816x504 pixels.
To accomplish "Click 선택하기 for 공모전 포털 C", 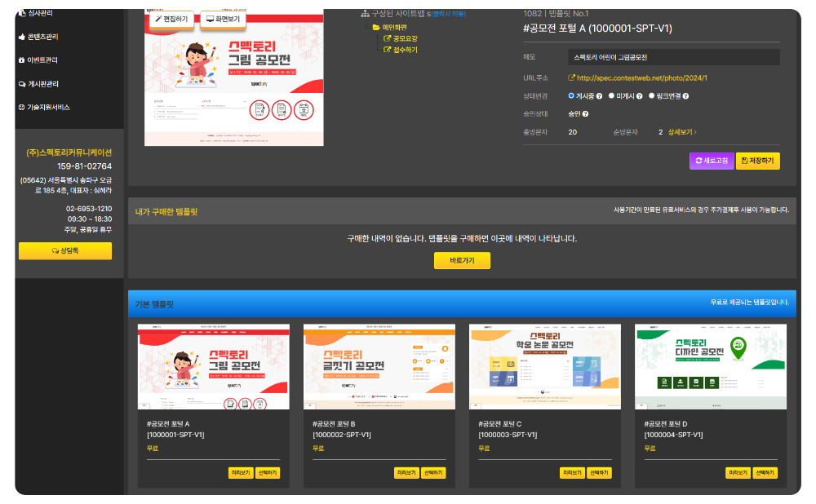I will (599, 473).
